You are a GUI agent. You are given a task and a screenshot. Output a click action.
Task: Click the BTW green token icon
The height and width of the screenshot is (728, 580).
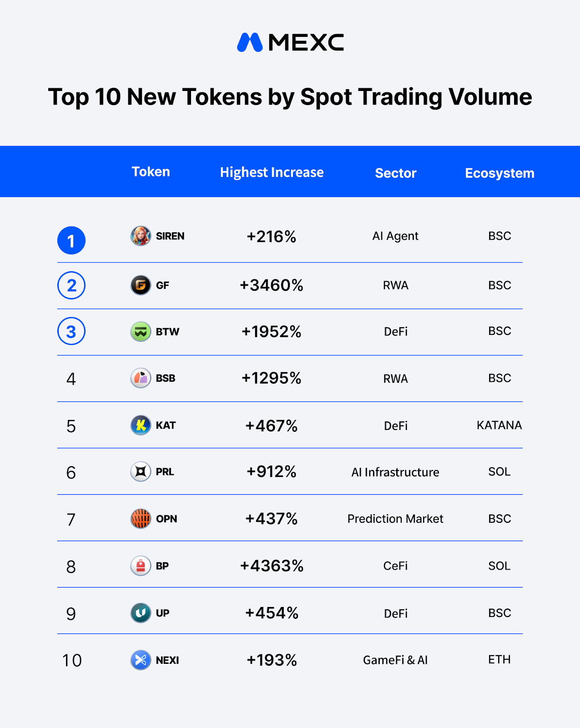point(141,332)
